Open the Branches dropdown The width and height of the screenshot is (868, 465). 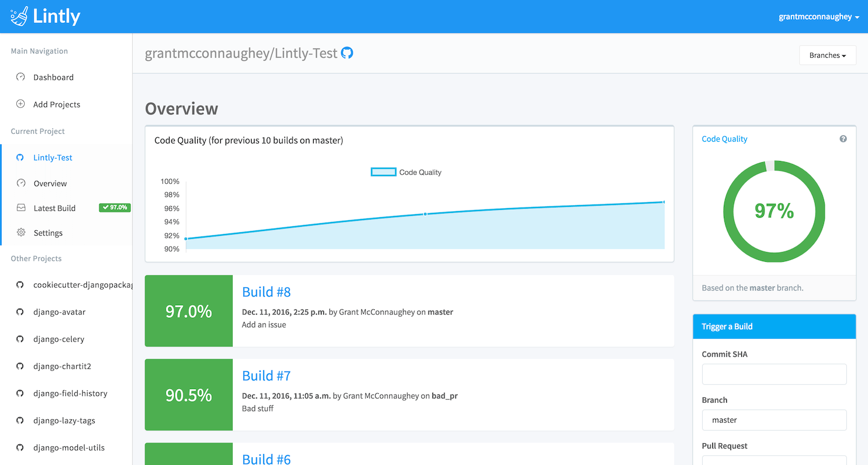coord(828,55)
